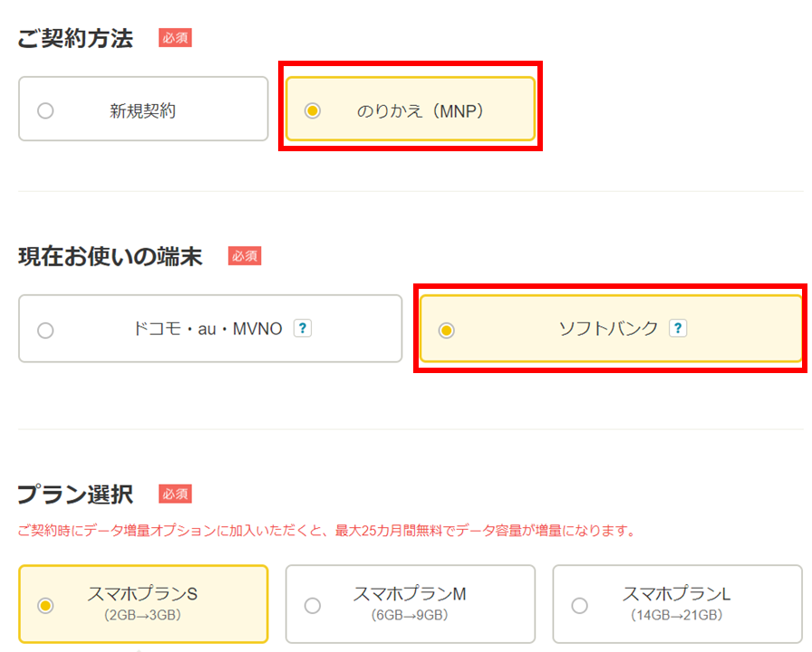Click the 2GB→3GB capacity text

pyautogui.click(x=142, y=615)
